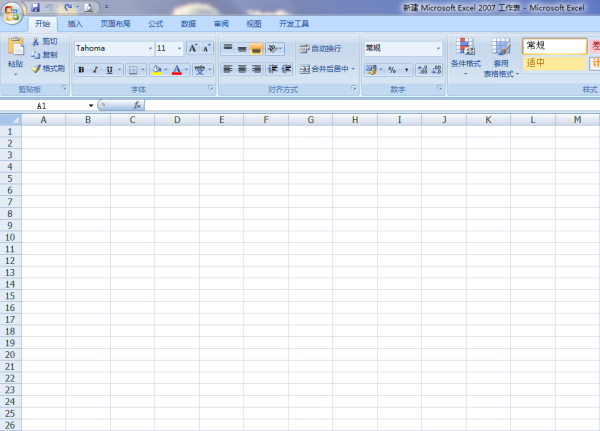The width and height of the screenshot is (600, 431).
Task: Apply percent style format
Action: click(392, 70)
